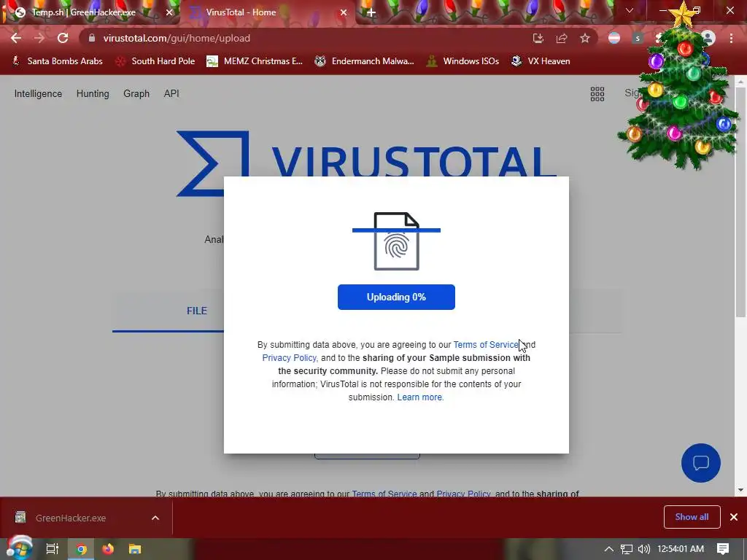Open the VirusTotal apps grid icon
747x560 pixels.
[597, 94]
